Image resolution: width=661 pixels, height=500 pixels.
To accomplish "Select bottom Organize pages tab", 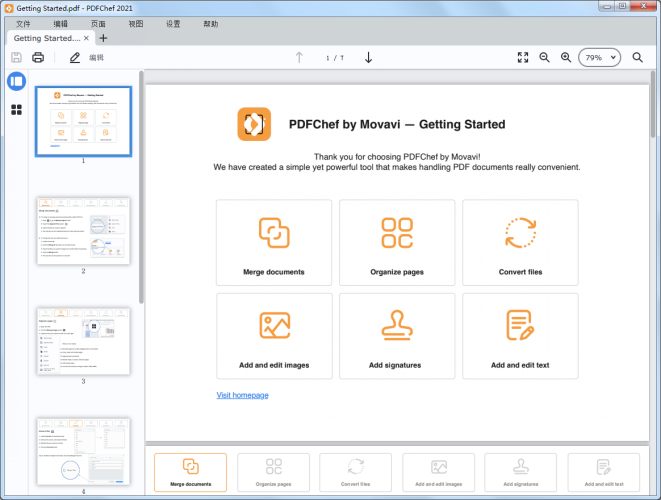I will pyautogui.click(x=273, y=472).
